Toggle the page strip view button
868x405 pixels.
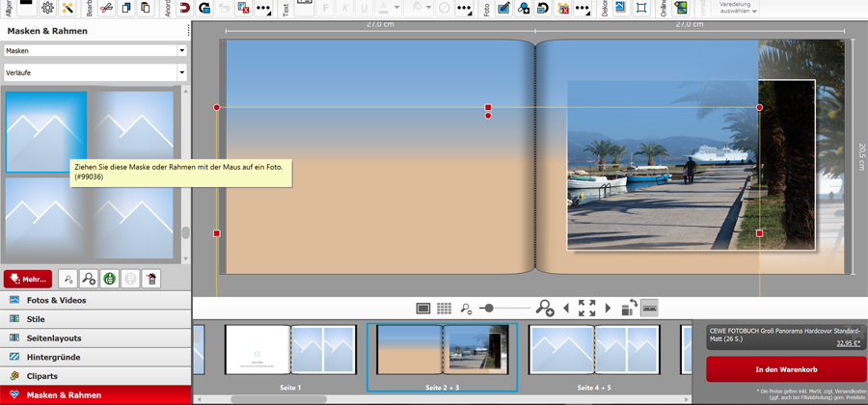(x=649, y=308)
